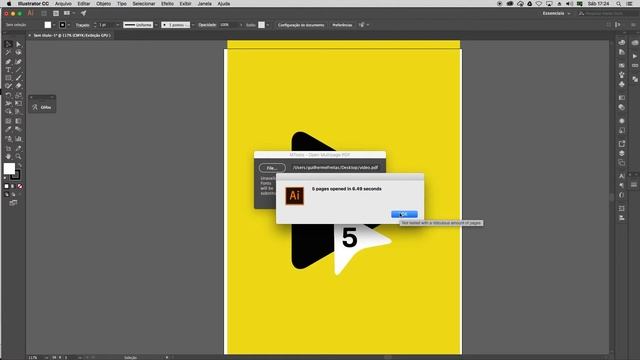Screen dimensions: 640x360
Task: Select the Column Graph tool
Action: click(18, 139)
